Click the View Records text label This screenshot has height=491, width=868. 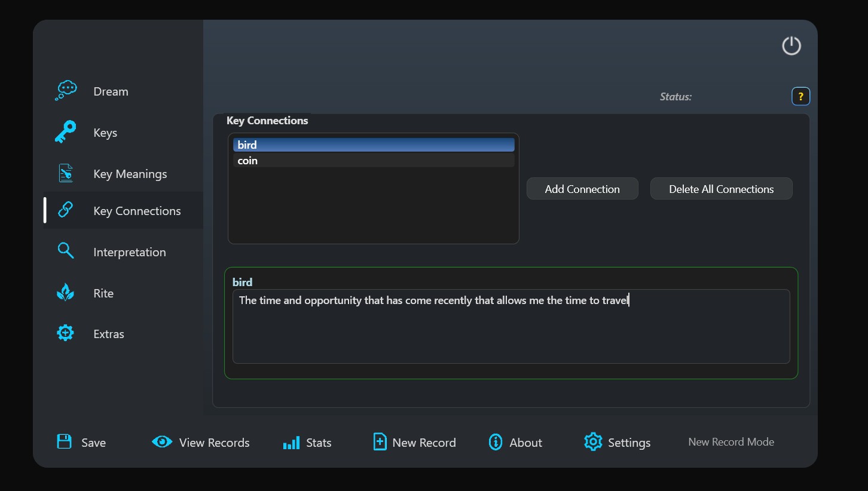[214, 443]
